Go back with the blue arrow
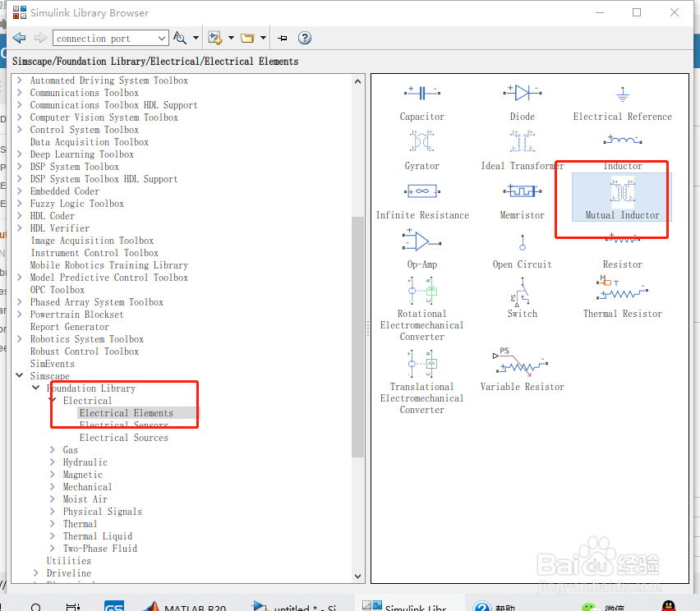This screenshot has width=700, height=611. point(19,38)
